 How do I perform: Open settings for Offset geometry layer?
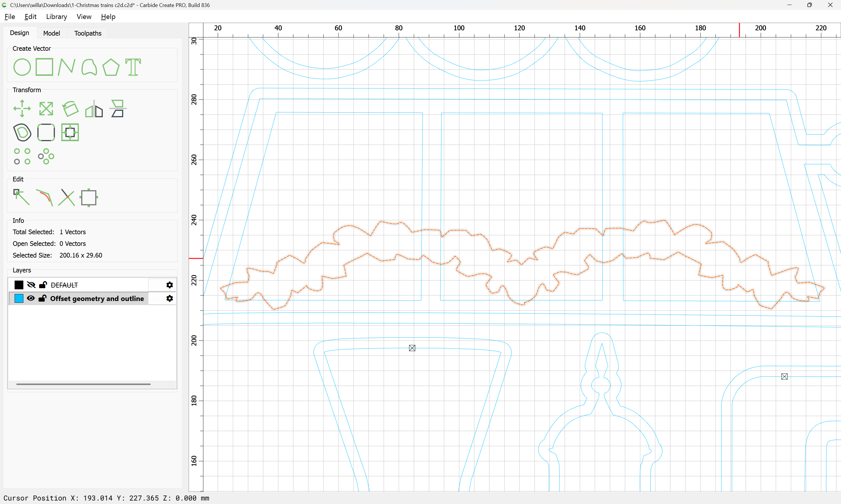tap(169, 298)
